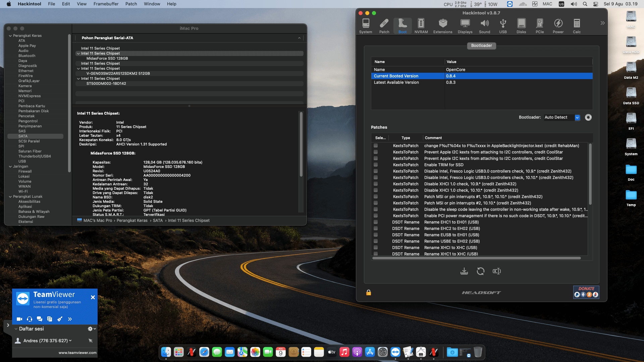The height and width of the screenshot is (362, 644).
Task: Click the padlock icon in Hackintool
Action: (x=369, y=293)
